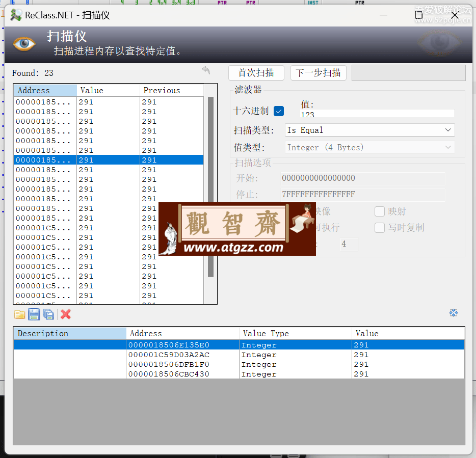Toggle the 十六进制 hexadecimal checkbox
Image resolution: width=476 pixels, height=458 pixels.
(x=279, y=111)
